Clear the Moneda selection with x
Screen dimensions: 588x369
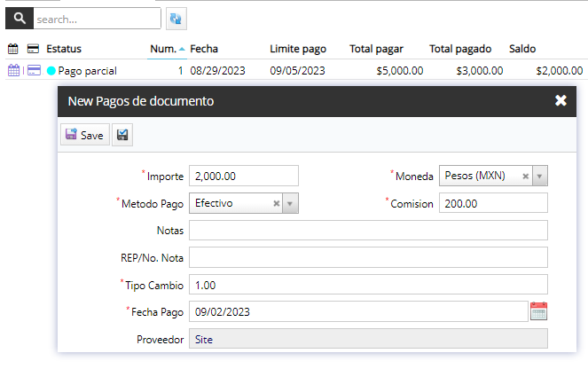pyautogui.click(x=525, y=176)
